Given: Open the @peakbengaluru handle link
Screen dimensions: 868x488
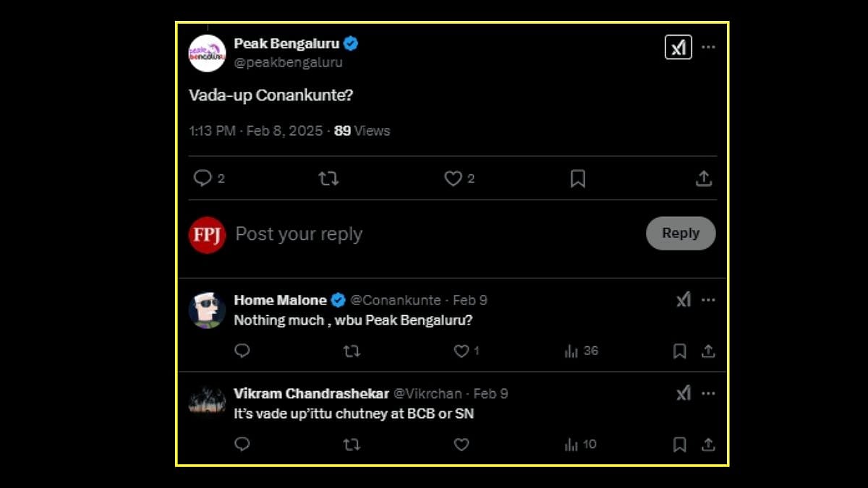Looking at the screenshot, I should [x=289, y=63].
